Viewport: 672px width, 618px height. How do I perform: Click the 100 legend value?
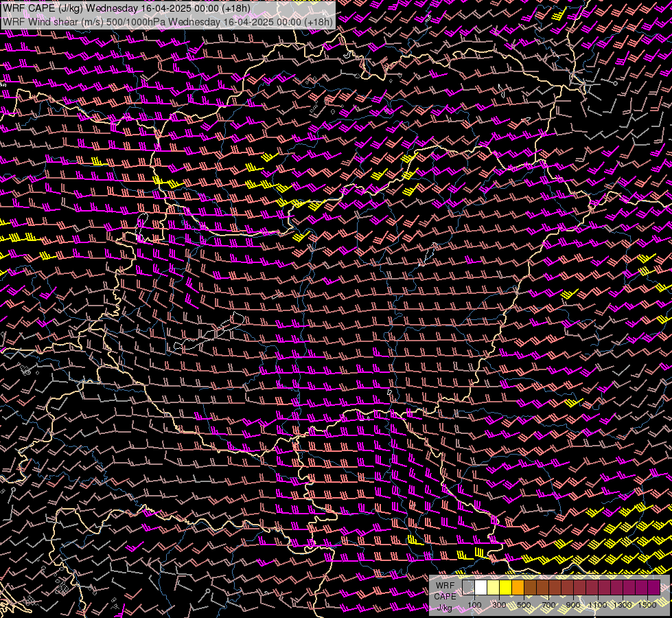pyautogui.click(x=474, y=605)
